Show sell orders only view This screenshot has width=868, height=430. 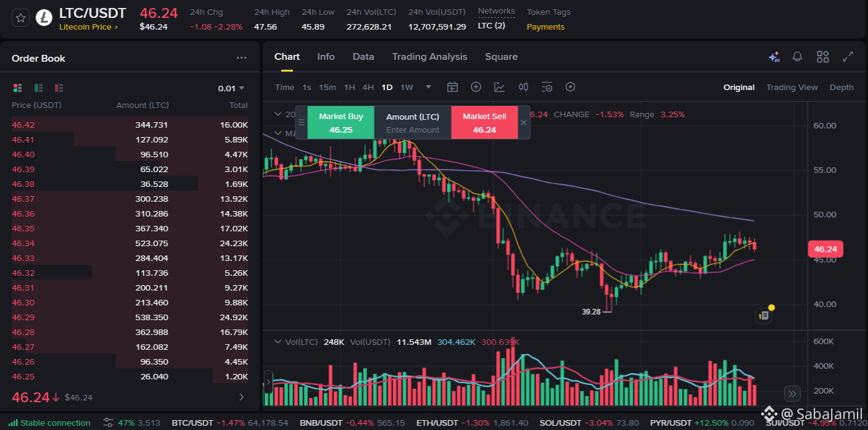tap(59, 88)
